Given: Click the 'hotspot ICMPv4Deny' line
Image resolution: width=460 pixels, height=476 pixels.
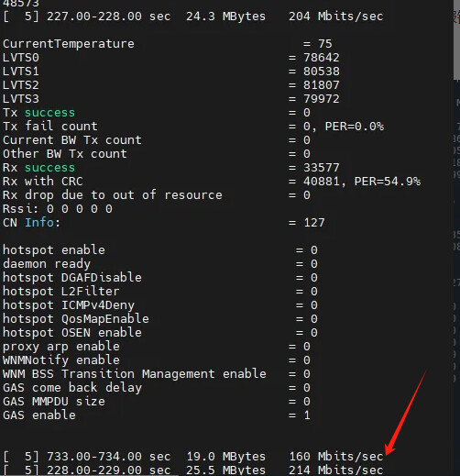Looking at the screenshot, I should (x=160, y=305).
